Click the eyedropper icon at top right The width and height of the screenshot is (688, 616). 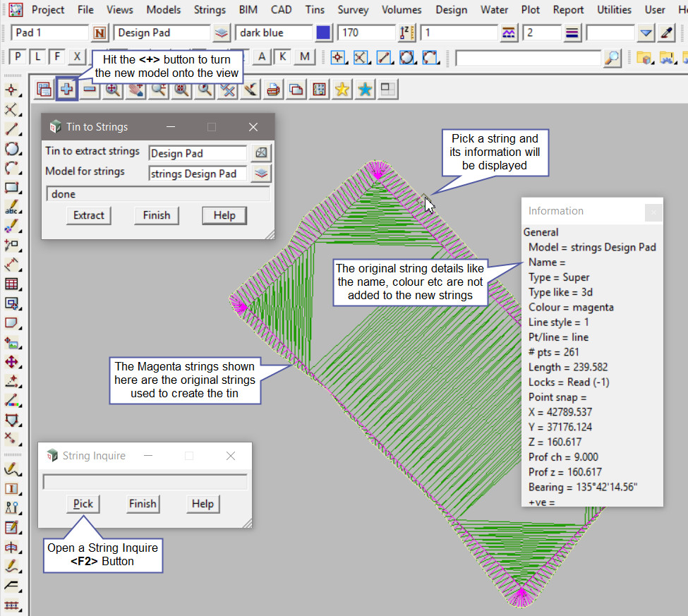(x=667, y=33)
